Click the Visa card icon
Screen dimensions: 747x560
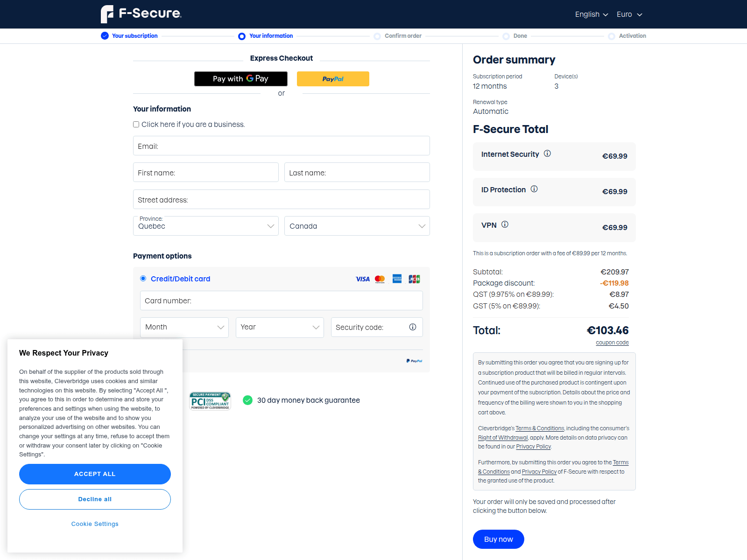[x=363, y=279]
